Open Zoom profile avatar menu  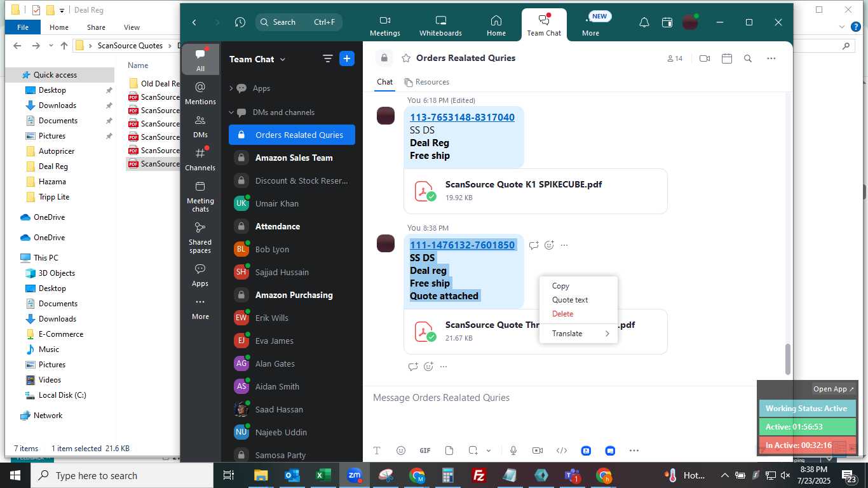[x=690, y=22]
